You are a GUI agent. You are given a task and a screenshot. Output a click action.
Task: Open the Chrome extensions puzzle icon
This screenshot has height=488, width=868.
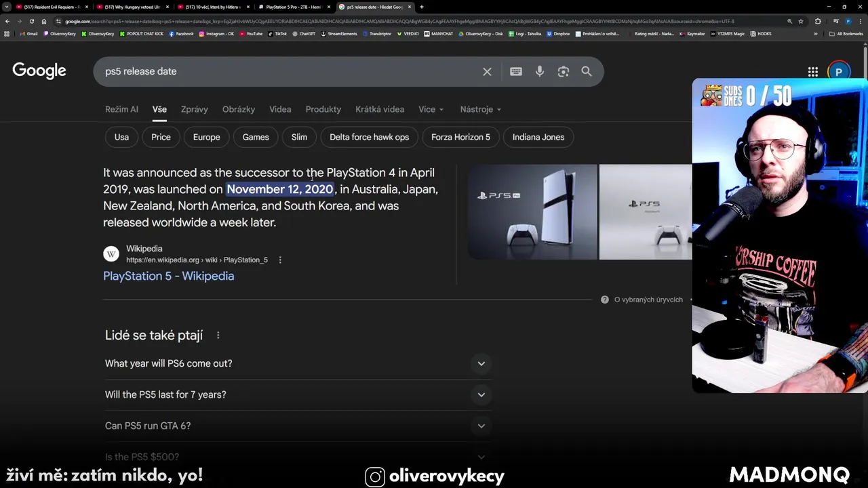[x=818, y=21]
